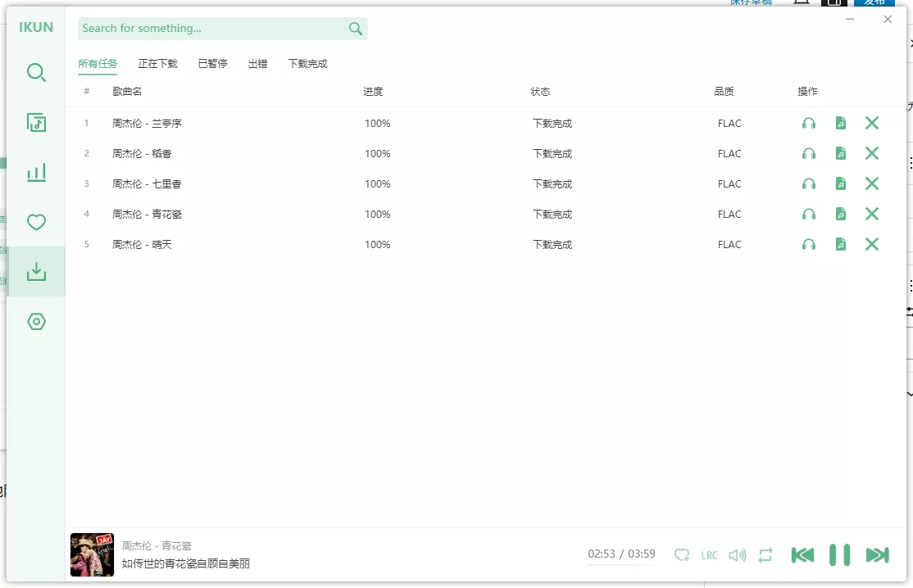Open the settings hexagon icon in the sidebar
Screen dimensions: 913x588
[x=36, y=322]
